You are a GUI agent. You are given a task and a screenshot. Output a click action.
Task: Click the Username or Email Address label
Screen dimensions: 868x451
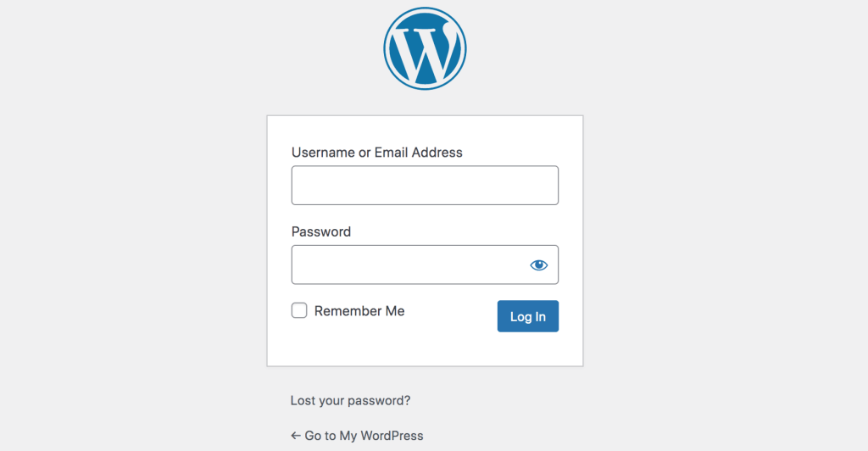(377, 153)
